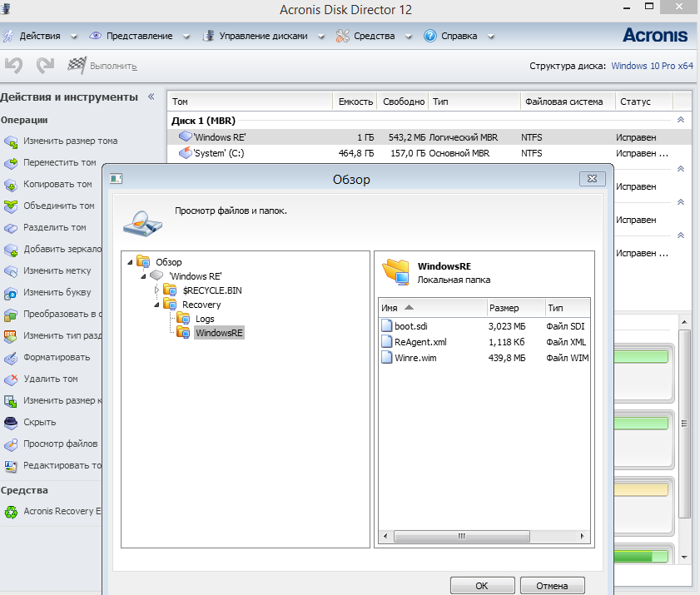Click the Выполнить checkered flag icon
Image resolution: width=700 pixels, height=595 pixels.
(77, 65)
